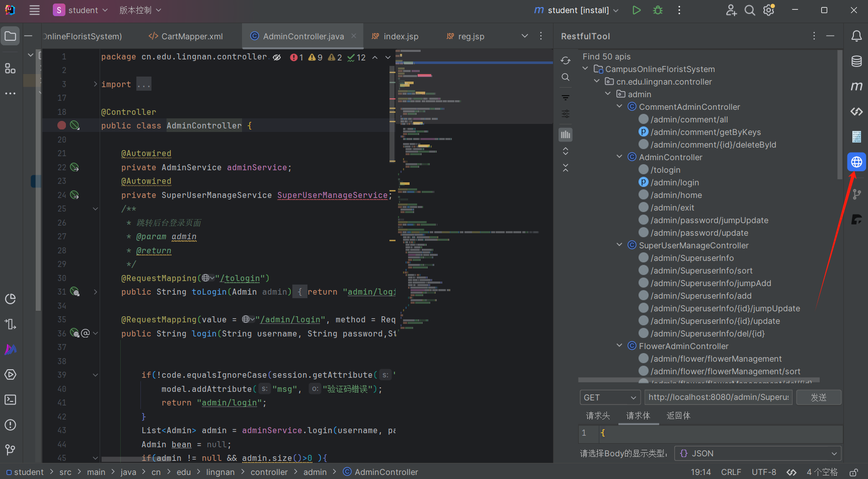Collapse the CampusOnlineFloristSystem node
The height and width of the screenshot is (479, 868).
pyautogui.click(x=585, y=69)
